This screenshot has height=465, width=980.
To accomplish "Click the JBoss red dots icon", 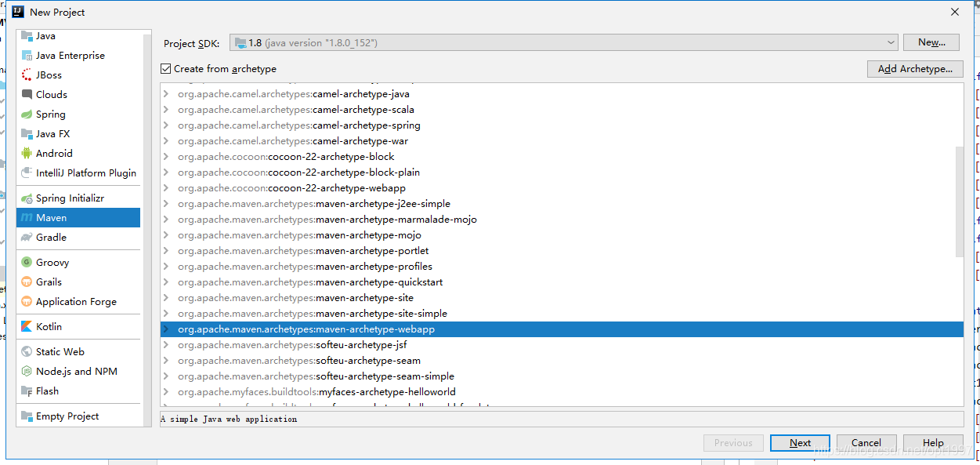I will tap(27, 75).
